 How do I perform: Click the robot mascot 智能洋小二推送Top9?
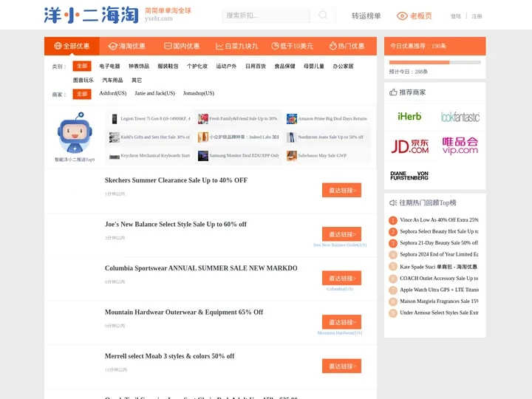coord(75,133)
